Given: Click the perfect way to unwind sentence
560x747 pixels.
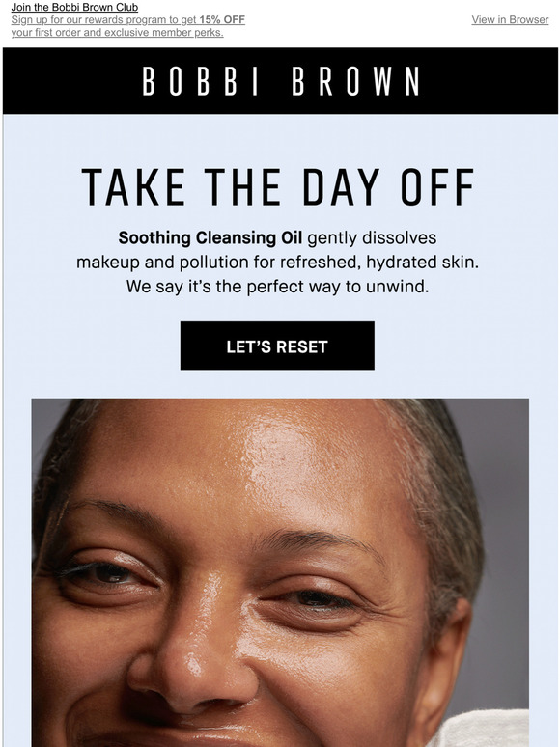Looking at the screenshot, I should 277,287.
